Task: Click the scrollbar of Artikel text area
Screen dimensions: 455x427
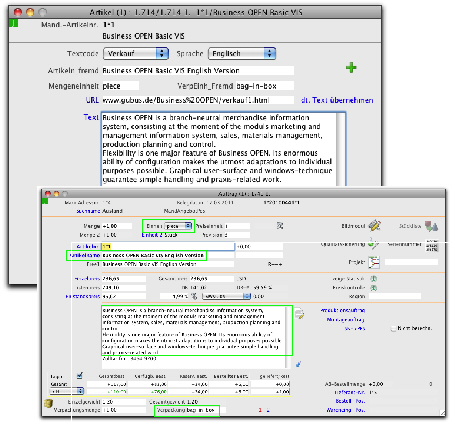Action: [341, 149]
